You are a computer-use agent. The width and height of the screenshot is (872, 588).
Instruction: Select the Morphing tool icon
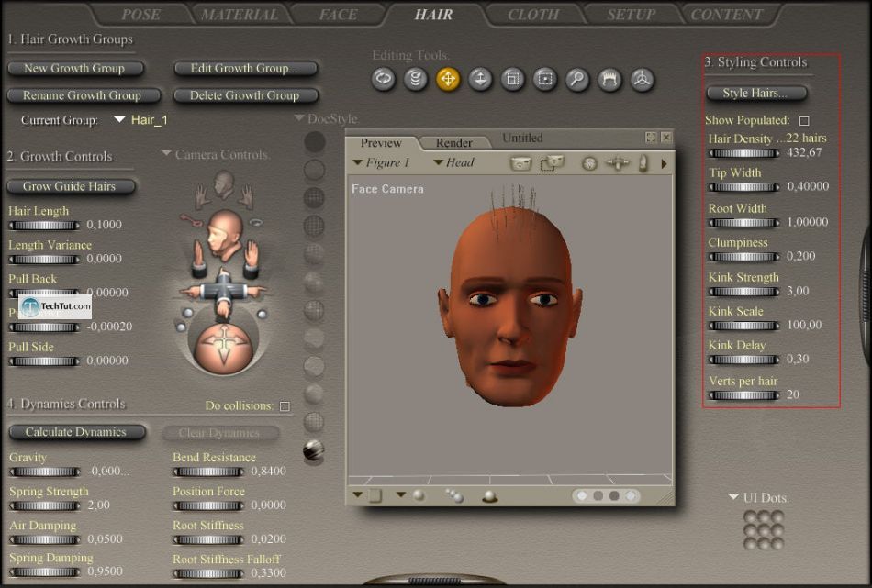pos(609,79)
